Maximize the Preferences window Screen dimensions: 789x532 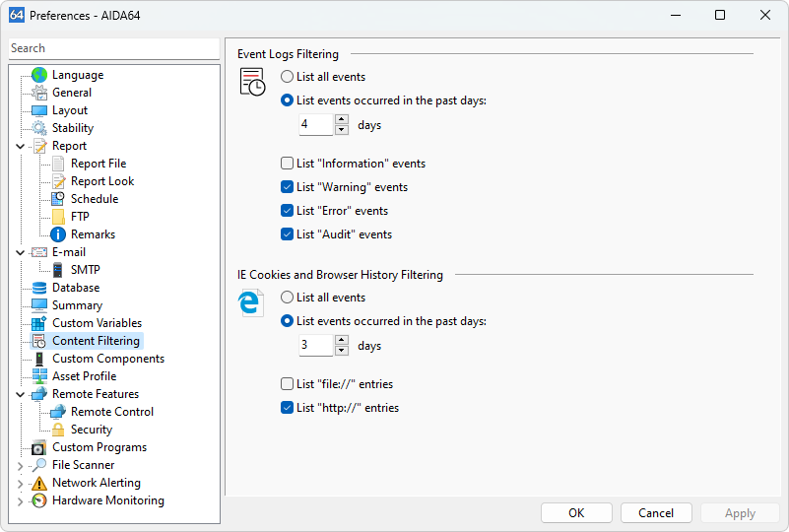[720, 15]
